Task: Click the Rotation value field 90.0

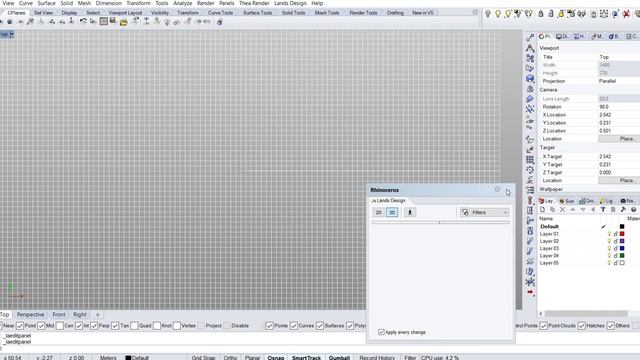Action: [x=618, y=107]
